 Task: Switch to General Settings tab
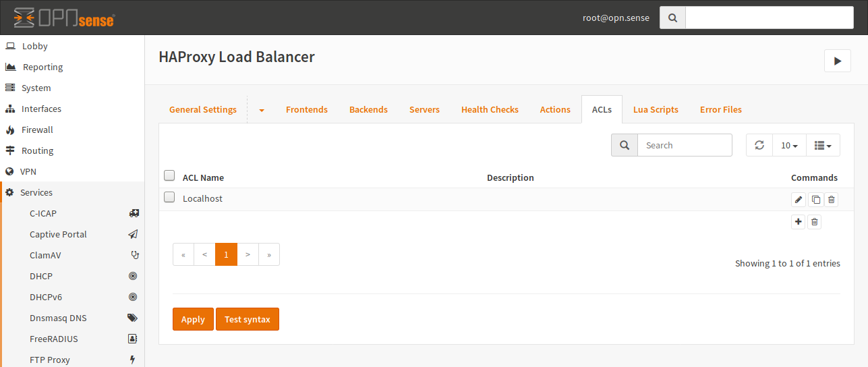(203, 109)
